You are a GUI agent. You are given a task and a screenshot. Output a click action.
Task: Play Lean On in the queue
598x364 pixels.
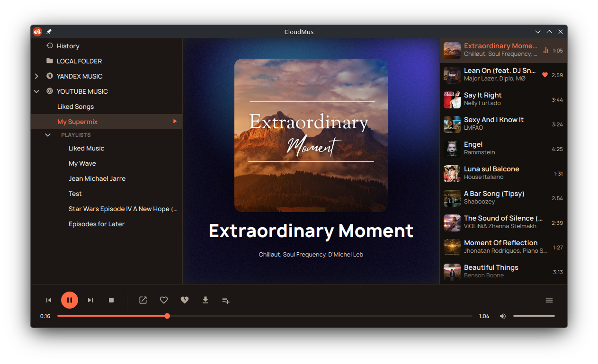click(x=503, y=75)
